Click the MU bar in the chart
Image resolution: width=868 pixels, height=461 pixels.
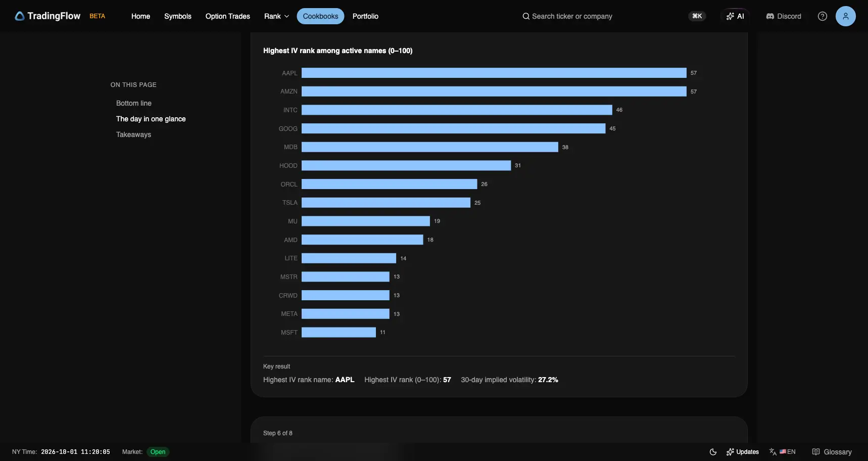click(366, 221)
